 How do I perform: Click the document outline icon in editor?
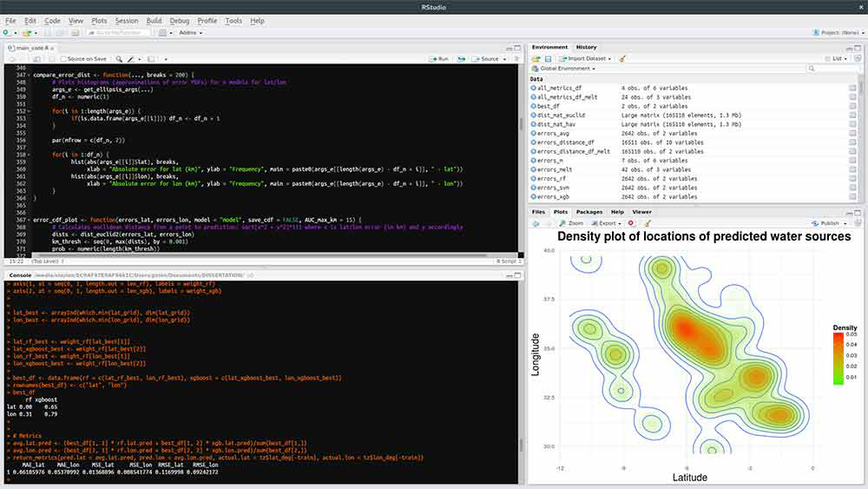point(516,59)
